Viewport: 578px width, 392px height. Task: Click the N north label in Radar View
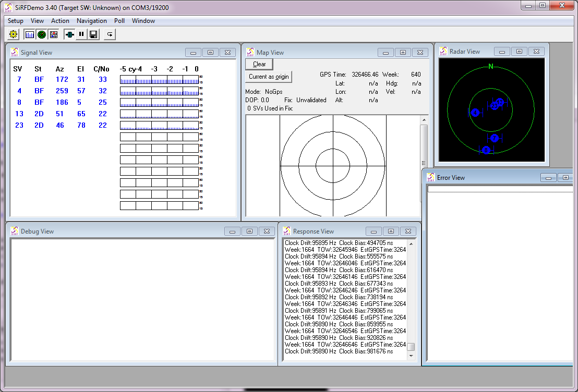pos(491,66)
